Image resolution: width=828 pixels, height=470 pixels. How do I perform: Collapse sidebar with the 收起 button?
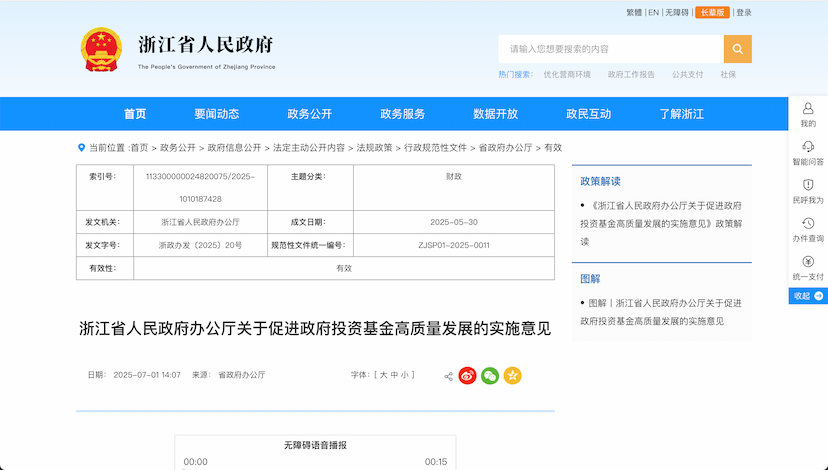click(x=808, y=296)
